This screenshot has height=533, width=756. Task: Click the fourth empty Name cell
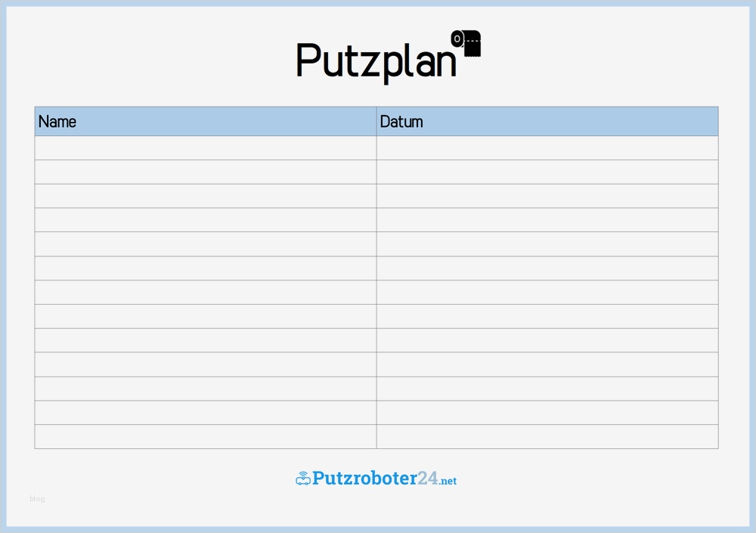pos(206,220)
